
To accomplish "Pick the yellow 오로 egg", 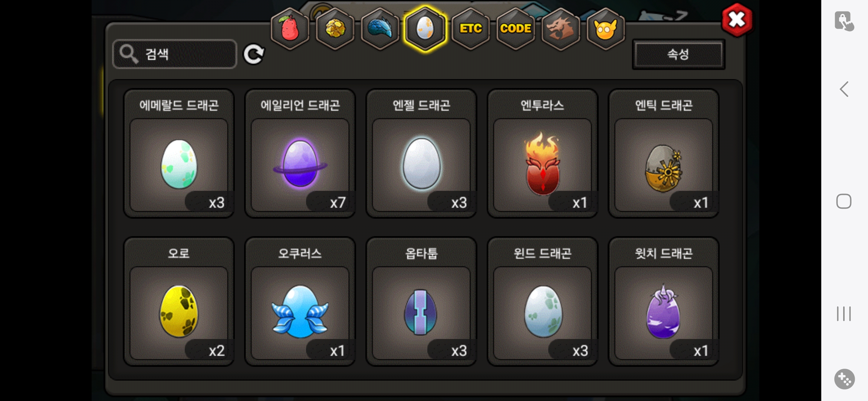I will click(x=179, y=301).
